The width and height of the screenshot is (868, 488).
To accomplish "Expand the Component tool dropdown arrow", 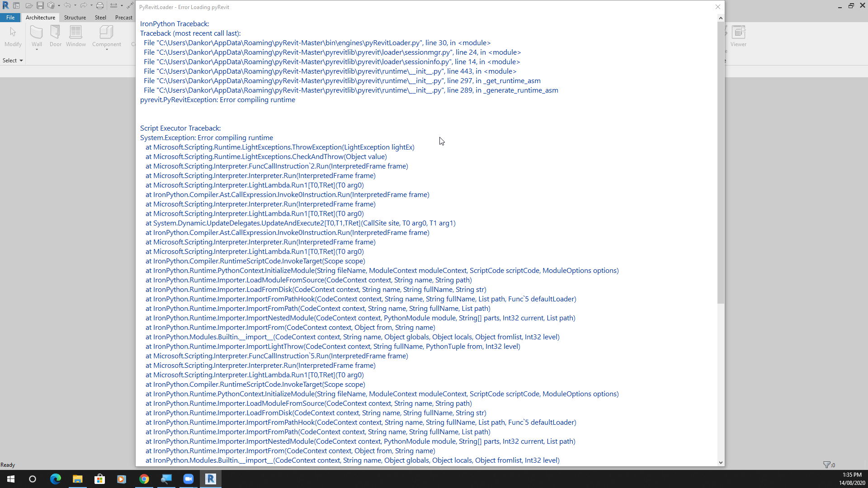I will pos(107,49).
